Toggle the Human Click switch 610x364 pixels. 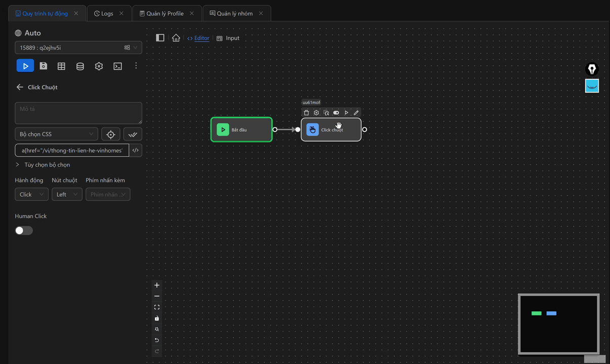tap(24, 231)
